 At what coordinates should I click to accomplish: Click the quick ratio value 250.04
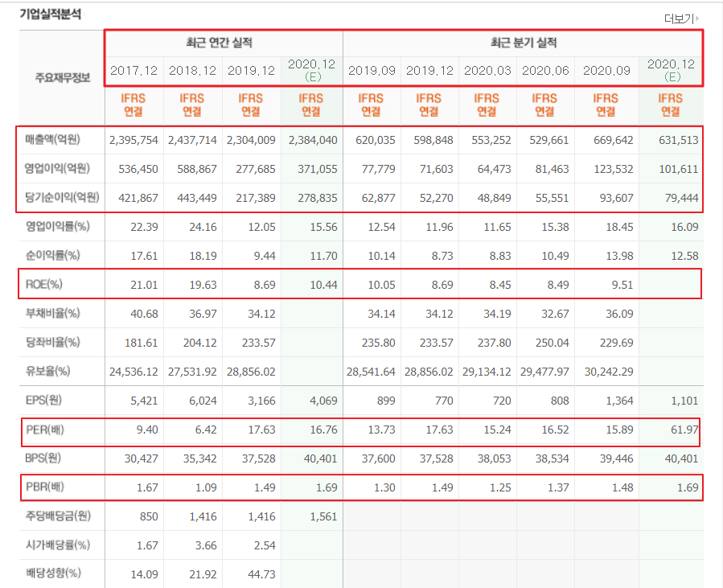553,343
